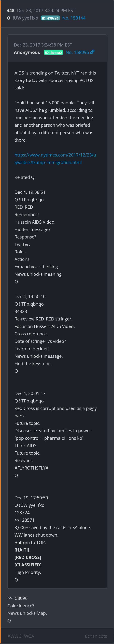Open the quoted post No. 158096 link
The width and height of the screenshot is (114, 644).
pos(77,52)
